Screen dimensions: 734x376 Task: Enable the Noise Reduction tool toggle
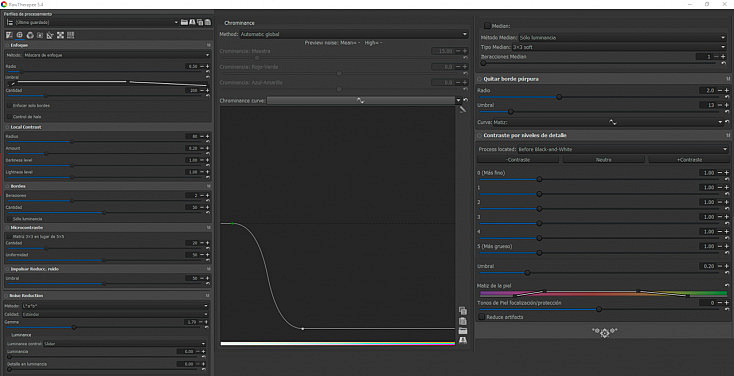[6, 295]
